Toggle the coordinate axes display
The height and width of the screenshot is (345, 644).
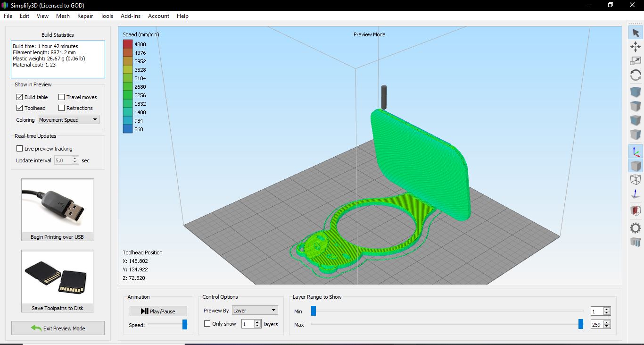pos(636,151)
